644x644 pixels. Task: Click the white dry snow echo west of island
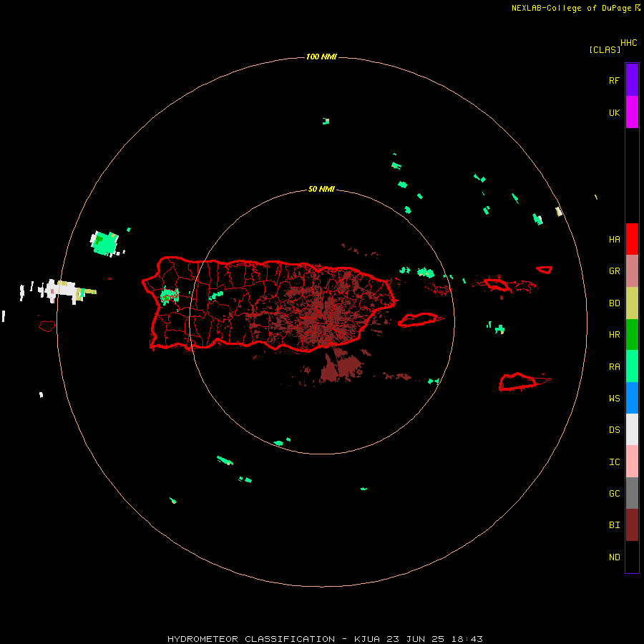[62, 291]
